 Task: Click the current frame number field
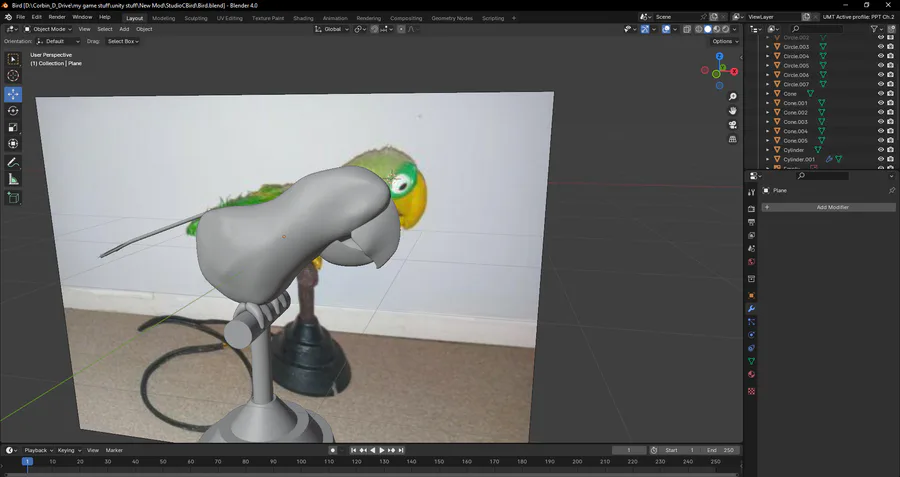[629, 451]
